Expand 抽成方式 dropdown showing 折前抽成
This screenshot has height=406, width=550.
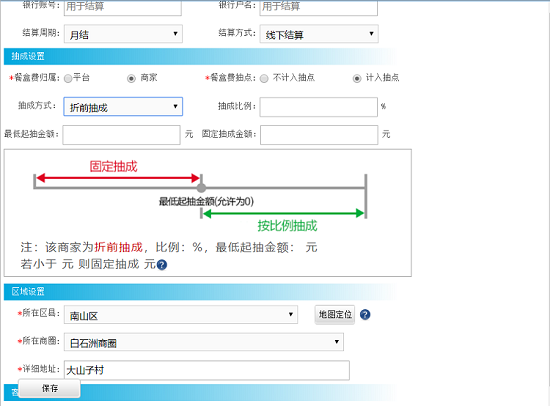[123, 107]
